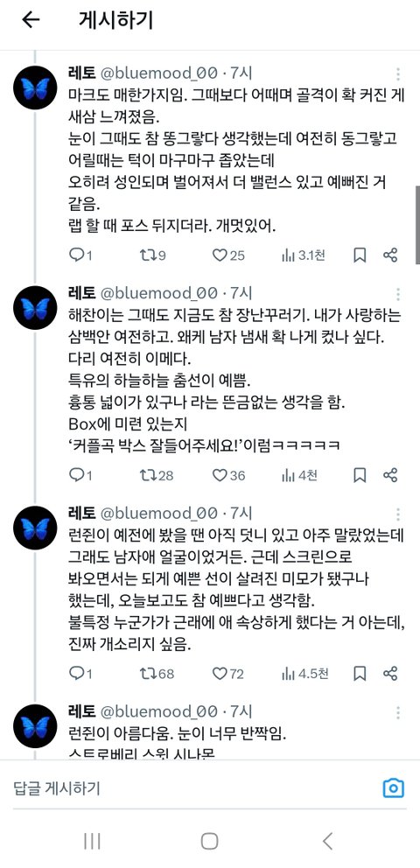The width and height of the screenshot is (420, 868).
Task: Share the tweet with 4천 views
Action: [390, 475]
